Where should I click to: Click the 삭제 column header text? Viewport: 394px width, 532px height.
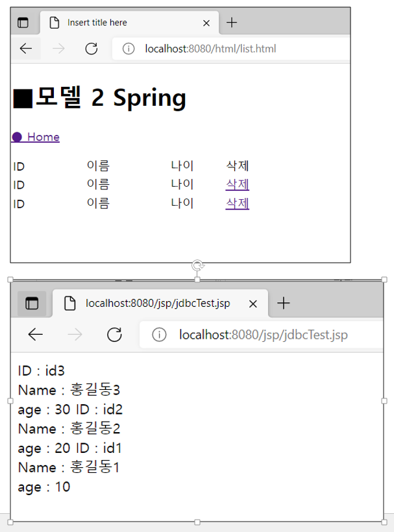coord(238,166)
